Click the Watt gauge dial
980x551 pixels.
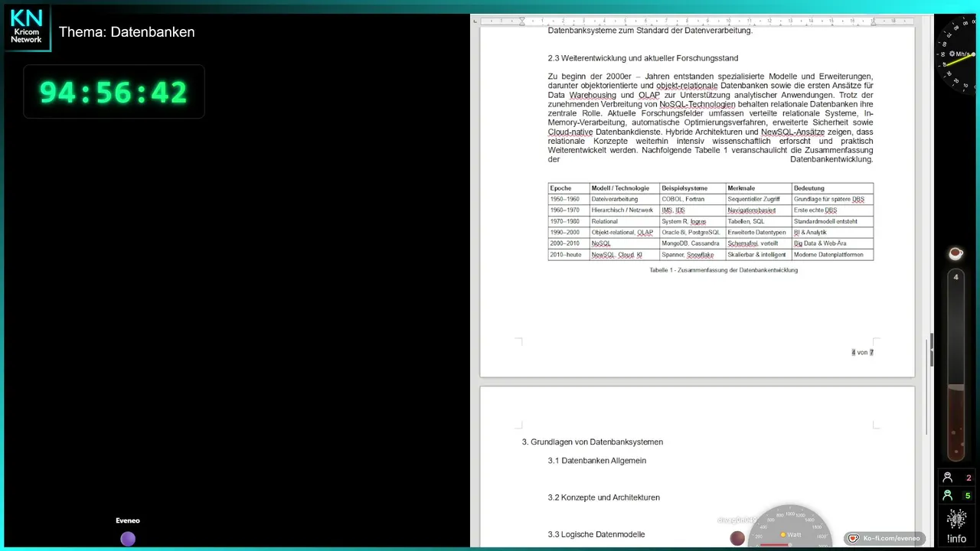click(x=791, y=527)
